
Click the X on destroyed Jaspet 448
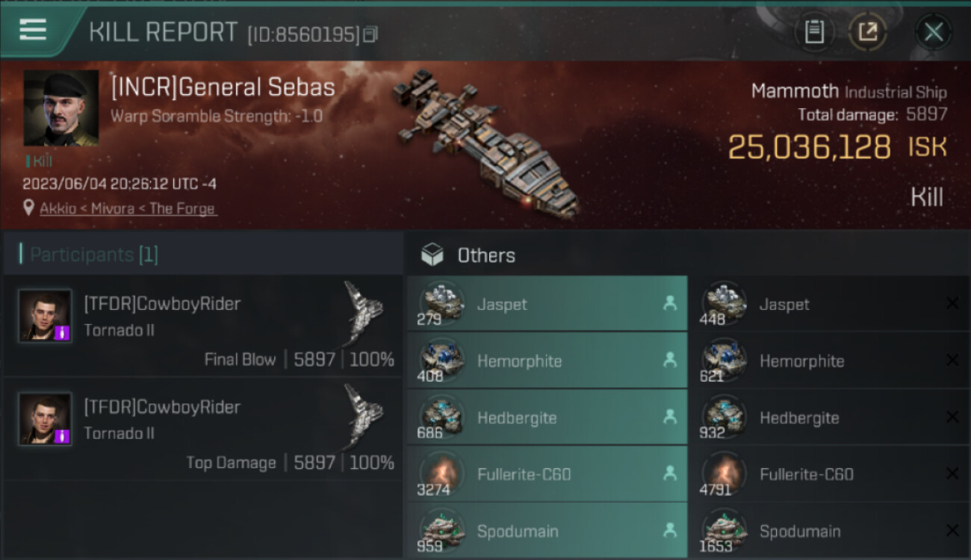952,304
